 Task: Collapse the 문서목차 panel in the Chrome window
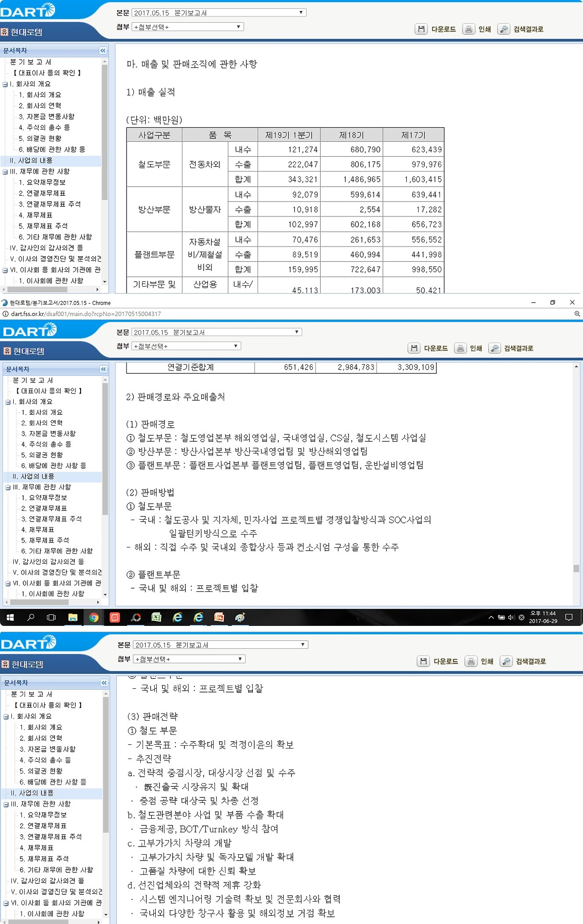(x=103, y=369)
